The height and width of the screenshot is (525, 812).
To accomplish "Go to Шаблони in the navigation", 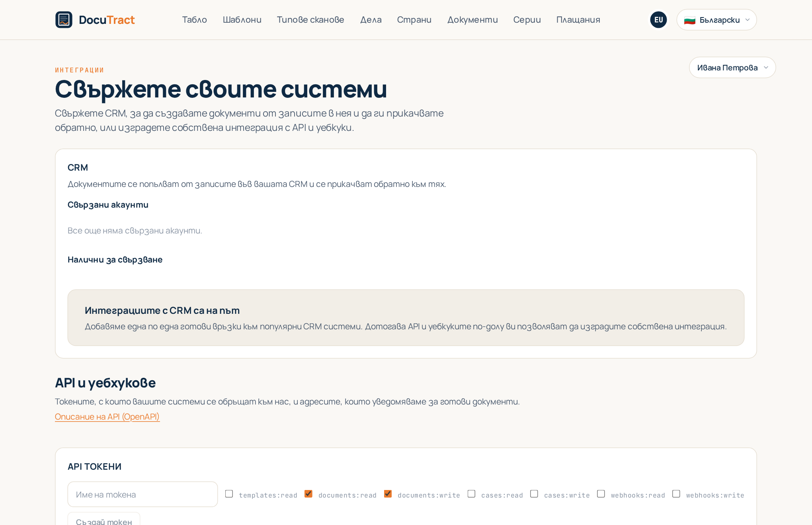I will (x=242, y=19).
